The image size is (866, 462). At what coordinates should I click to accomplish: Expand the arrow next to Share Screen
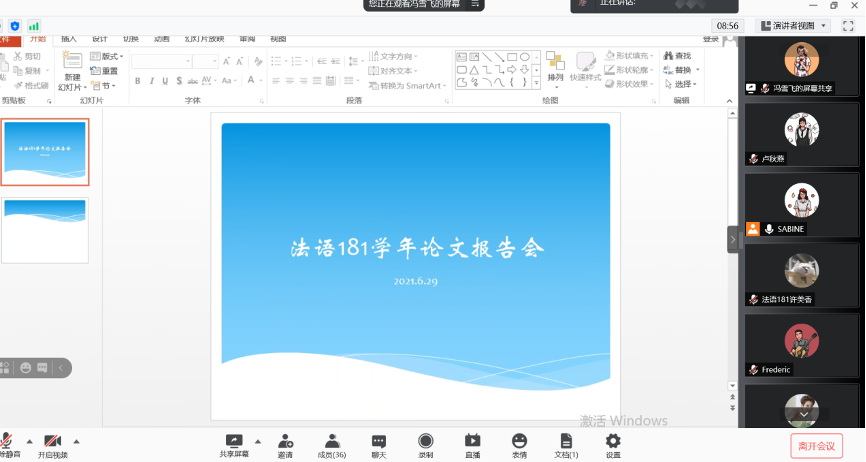click(x=258, y=441)
